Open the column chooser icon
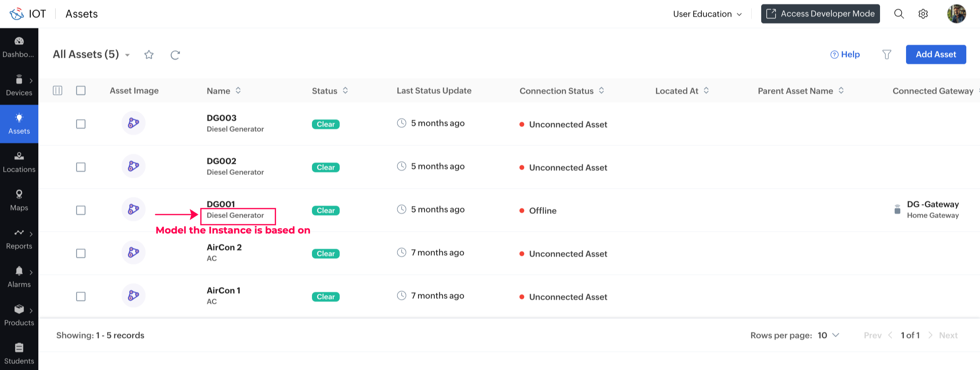Image resolution: width=980 pixels, height=370 pixels. (58, 90)
